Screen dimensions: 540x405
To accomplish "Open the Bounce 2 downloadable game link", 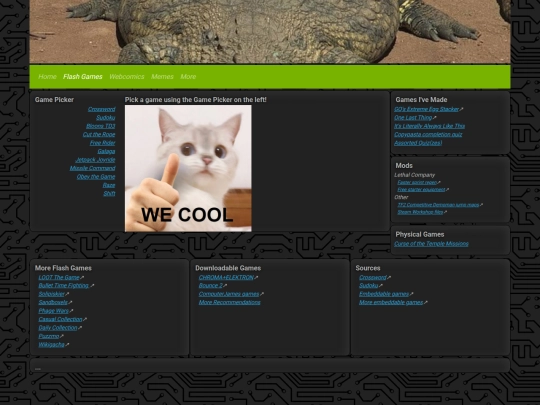I will pyautogui.click(x=211, y=286).
